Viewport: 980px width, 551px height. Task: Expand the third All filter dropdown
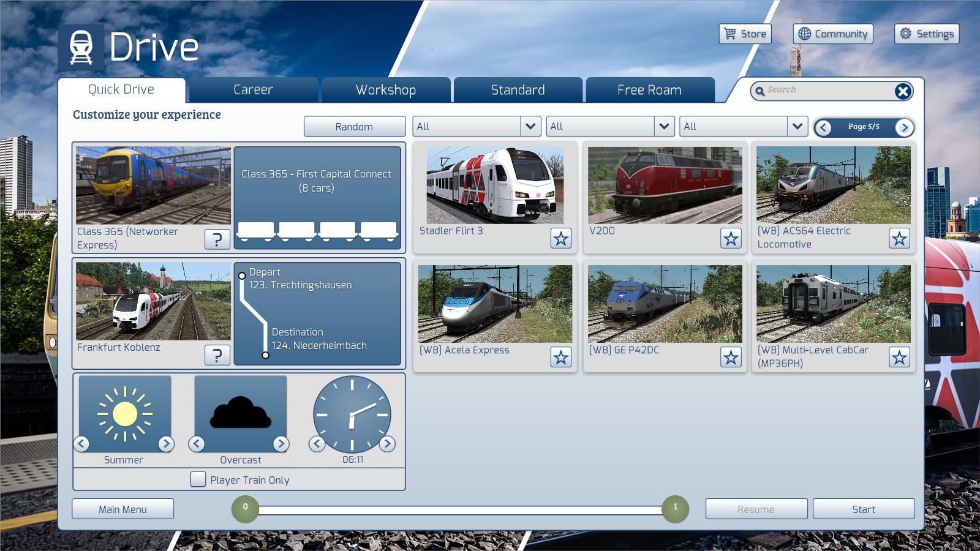click(797, 126)
